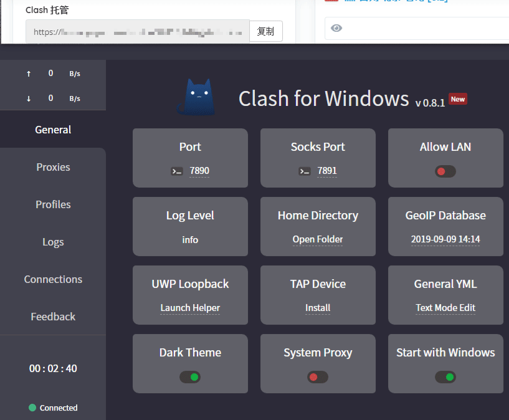Viewport: 509px width, 420px height.
Task: Turn off the Dark Theme switch
Action: coord(190,377)
